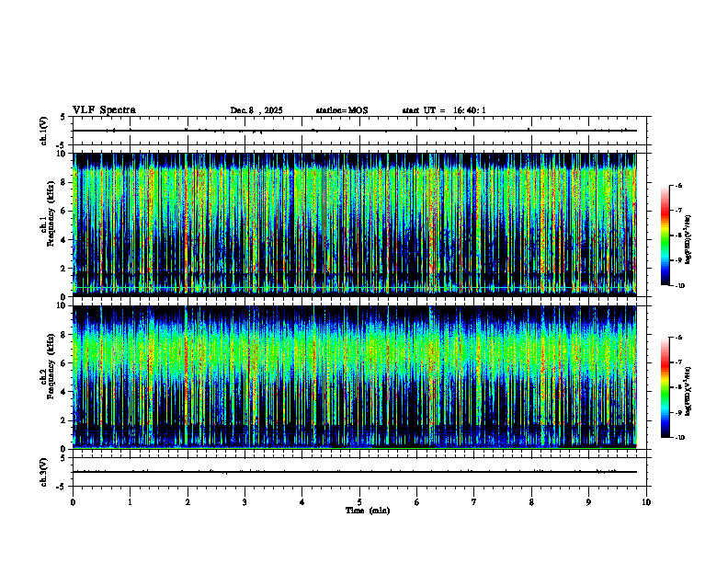Click inside the ch.2 spectrogram panel

[354, 377]
